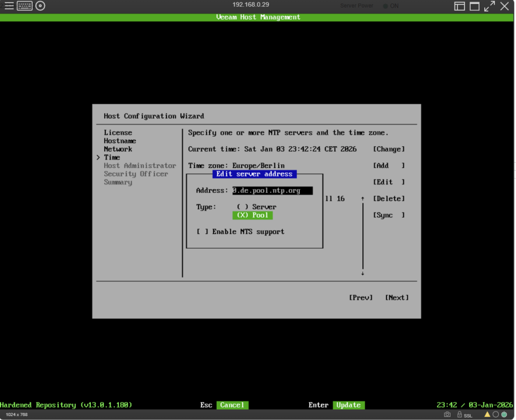The image size is (516, 420).
Task: Click the SSL padlock icon
Action: tap(460, 414)
